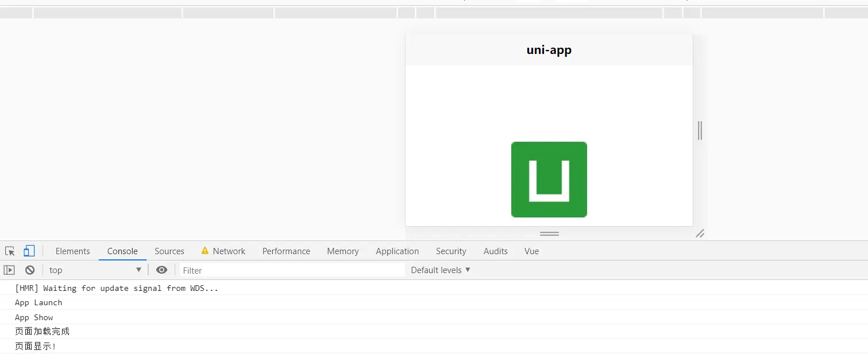The image size is (868, 354).
Task: Select the App Launch log line
Action: point(38,302)
